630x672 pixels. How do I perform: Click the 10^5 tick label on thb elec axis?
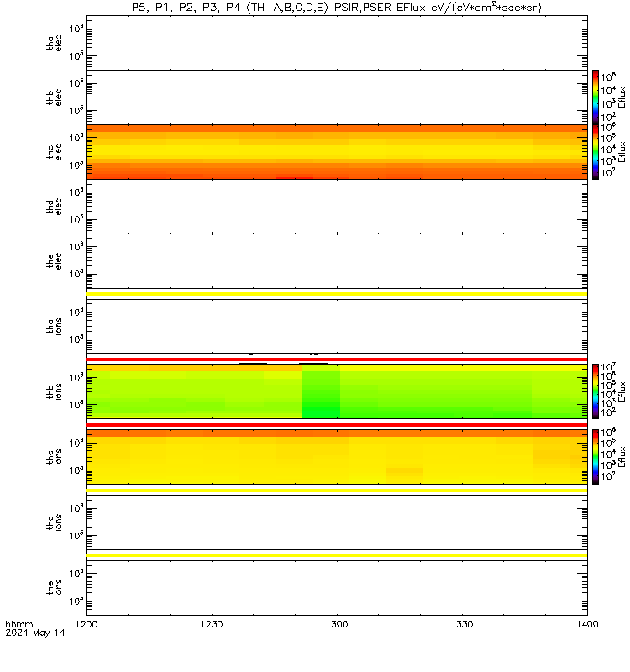point(76,111)
